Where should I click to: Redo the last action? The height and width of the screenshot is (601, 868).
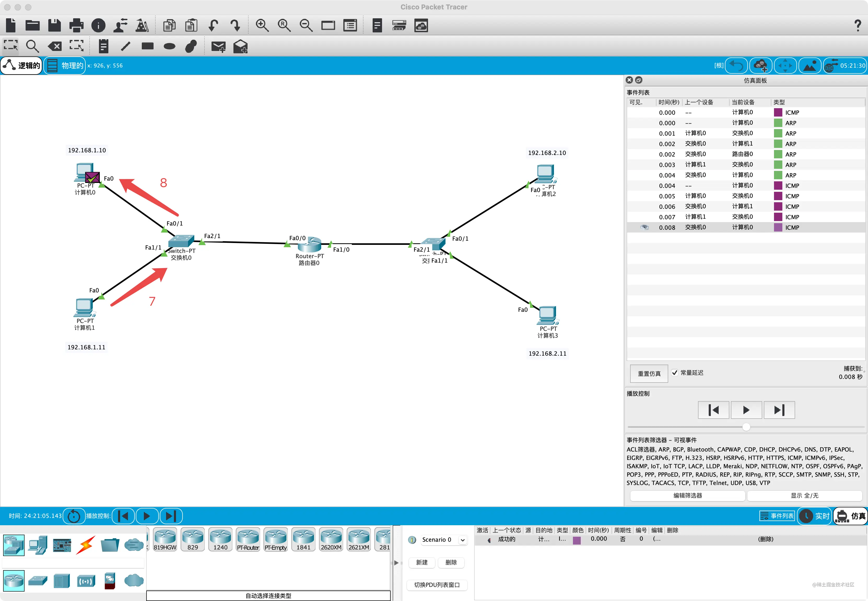pos(235,25)
